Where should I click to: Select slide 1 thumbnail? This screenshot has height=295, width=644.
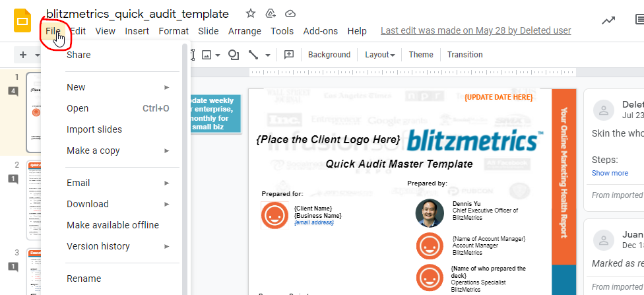[33, 112]
